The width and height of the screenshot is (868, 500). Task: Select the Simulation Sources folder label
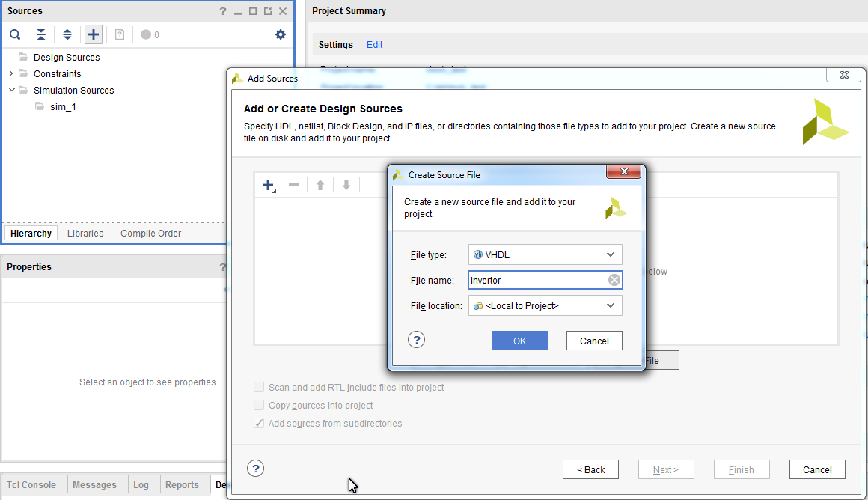coord(73,91)
